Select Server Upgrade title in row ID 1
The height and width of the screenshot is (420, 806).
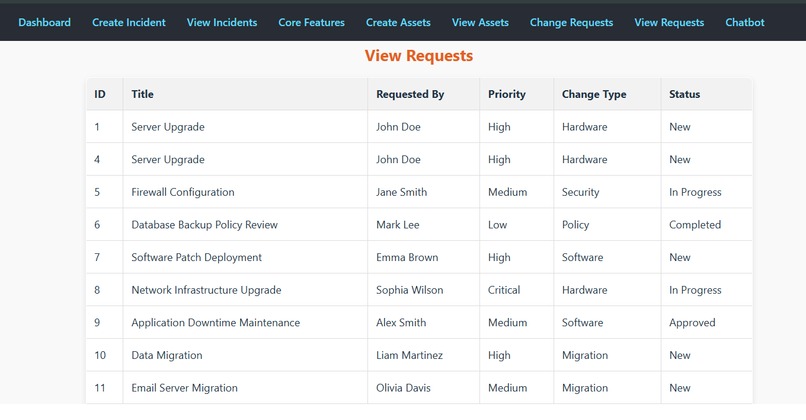(168, 127)
